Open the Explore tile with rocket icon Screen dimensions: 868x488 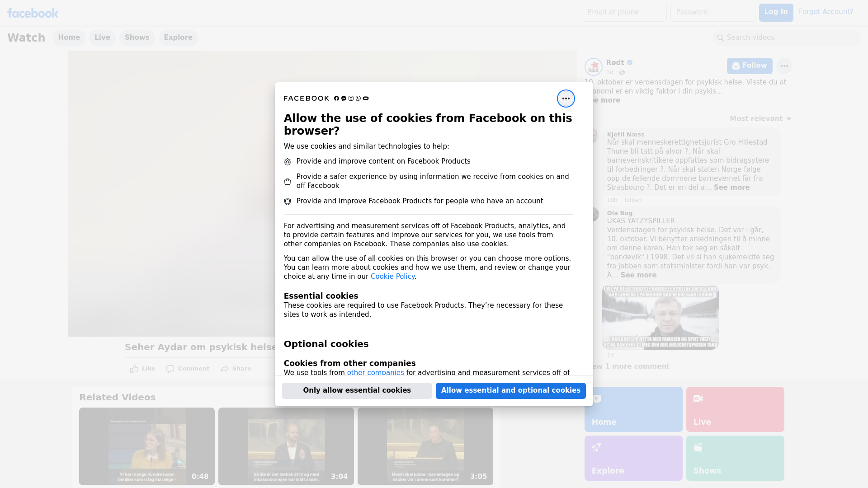click(633, 458)
